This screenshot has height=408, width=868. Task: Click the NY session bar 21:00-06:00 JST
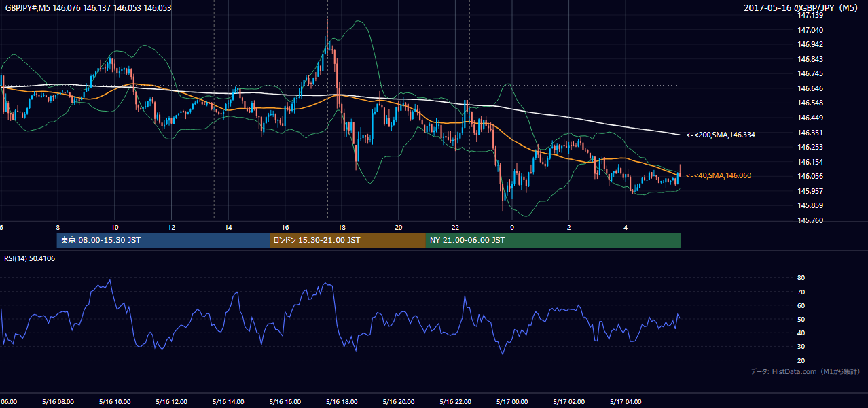tap(554, 240)
